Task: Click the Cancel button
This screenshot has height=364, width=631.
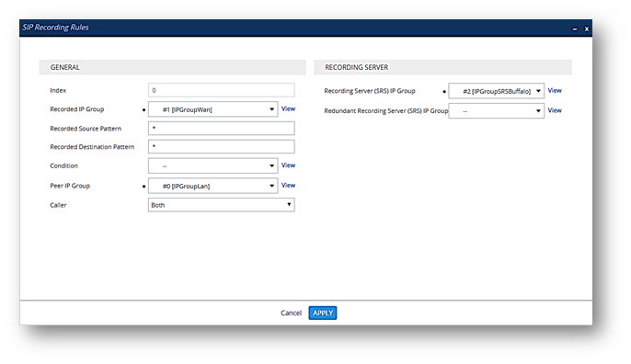Action: (291, 313)
